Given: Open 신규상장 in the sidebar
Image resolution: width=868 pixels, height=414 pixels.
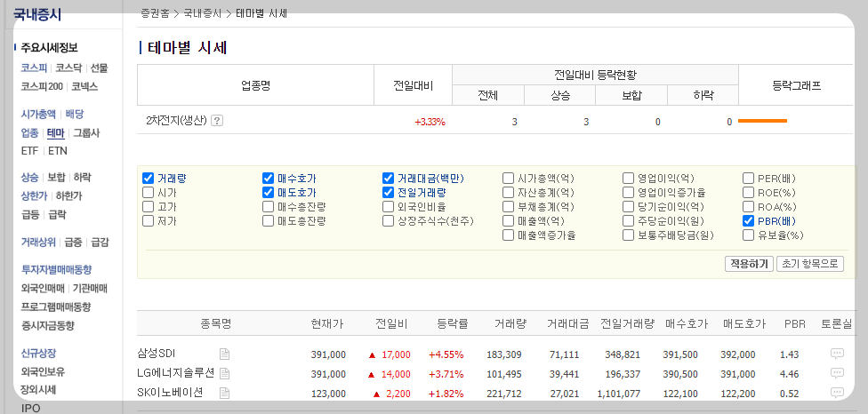Looking at the screenshot, I should coord(38,353).
